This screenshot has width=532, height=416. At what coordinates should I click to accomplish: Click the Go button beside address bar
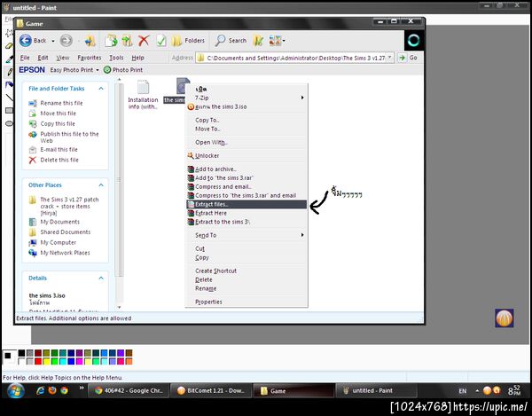(x=408, y=58)
